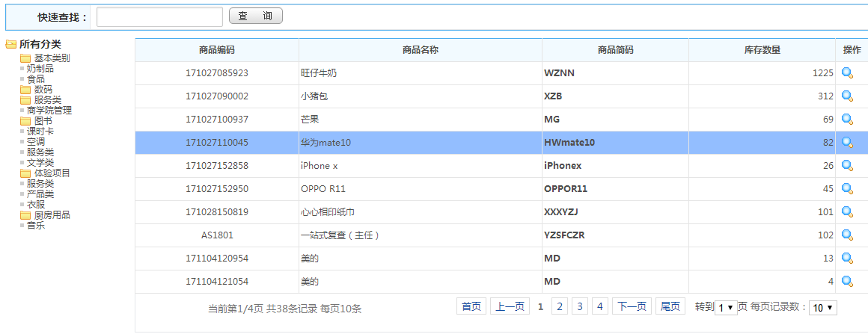This screenshot has width=868, height=334.
Task: Open the 每页记录数 dropdown
Action: (x=822, y=308)
